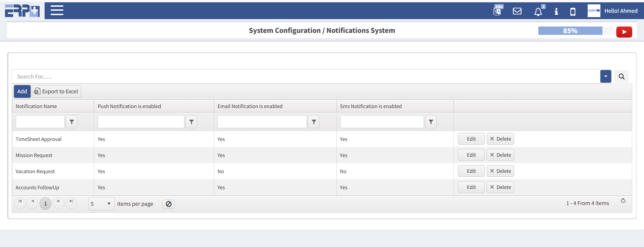Viewport: 644px width, 247px height.
Task: Play the YouTube tutorial video button
Action: (x=624, y=32)
